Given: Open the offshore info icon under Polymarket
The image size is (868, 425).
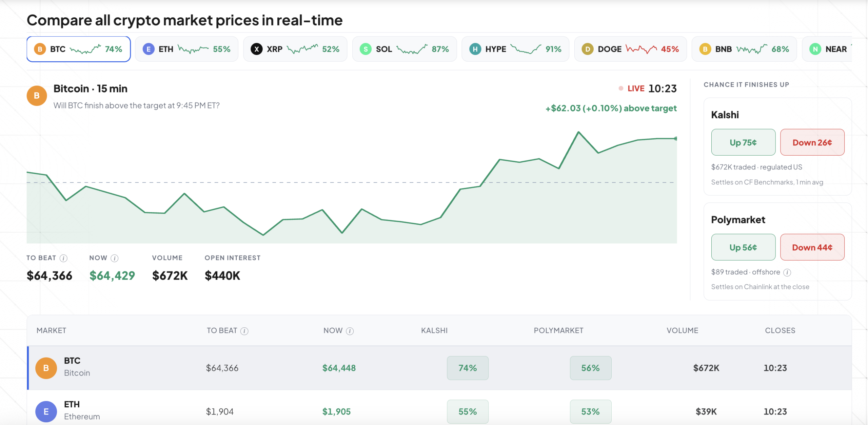Looking at the screenshot, I should click(787, 272).
